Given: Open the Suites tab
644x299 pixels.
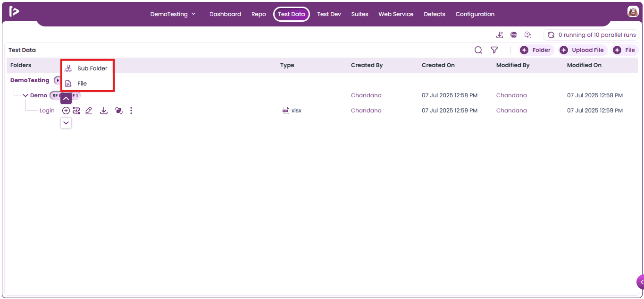Looking at the screenshot, I should click(x=360, y=14).
